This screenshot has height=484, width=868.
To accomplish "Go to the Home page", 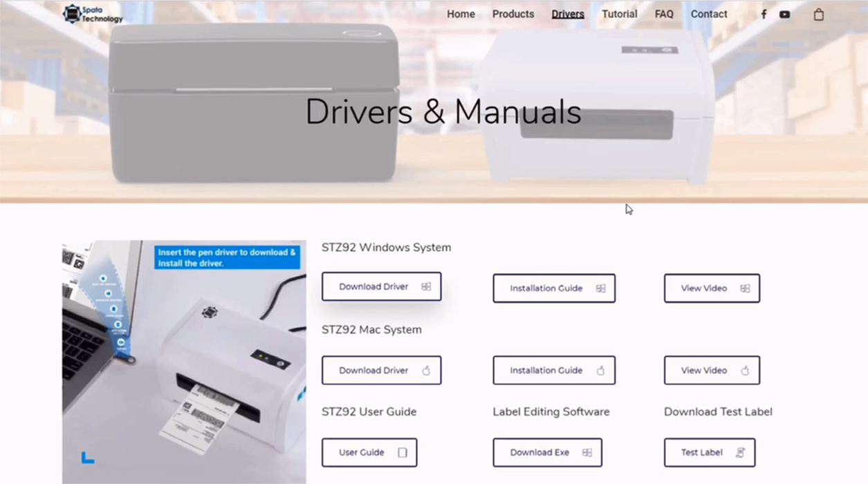I will coord(461,15).
